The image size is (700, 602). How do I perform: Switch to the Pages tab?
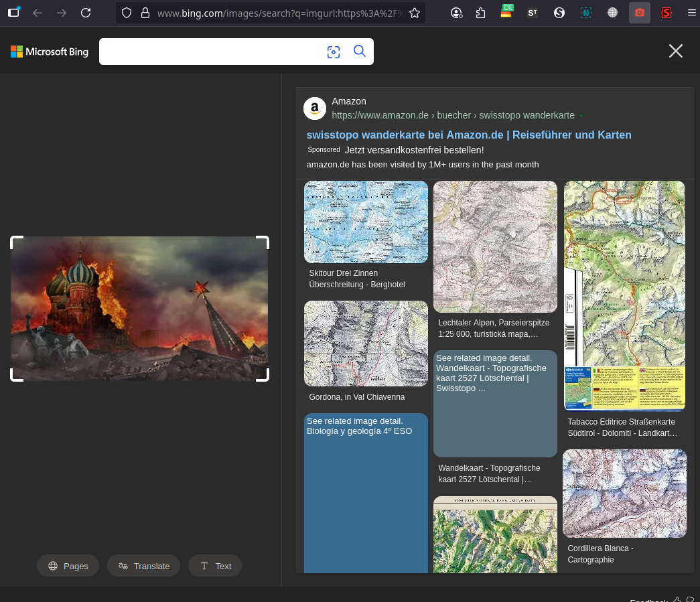tap(68, 566)
